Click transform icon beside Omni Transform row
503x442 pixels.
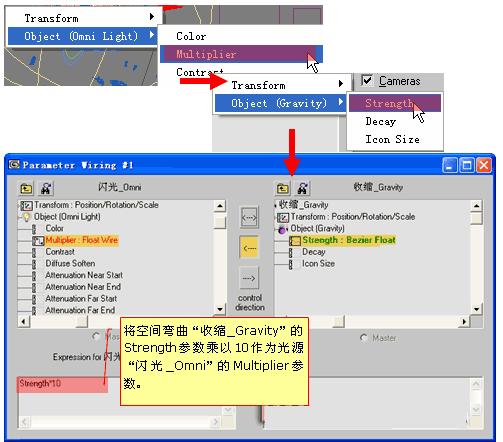point(27,205)
